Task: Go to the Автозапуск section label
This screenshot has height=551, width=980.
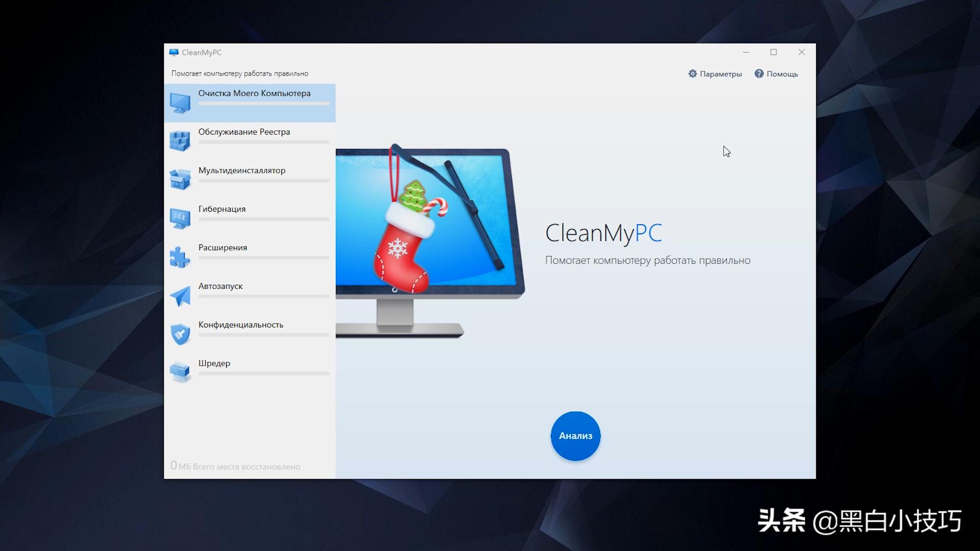Action: click(220, 286)
